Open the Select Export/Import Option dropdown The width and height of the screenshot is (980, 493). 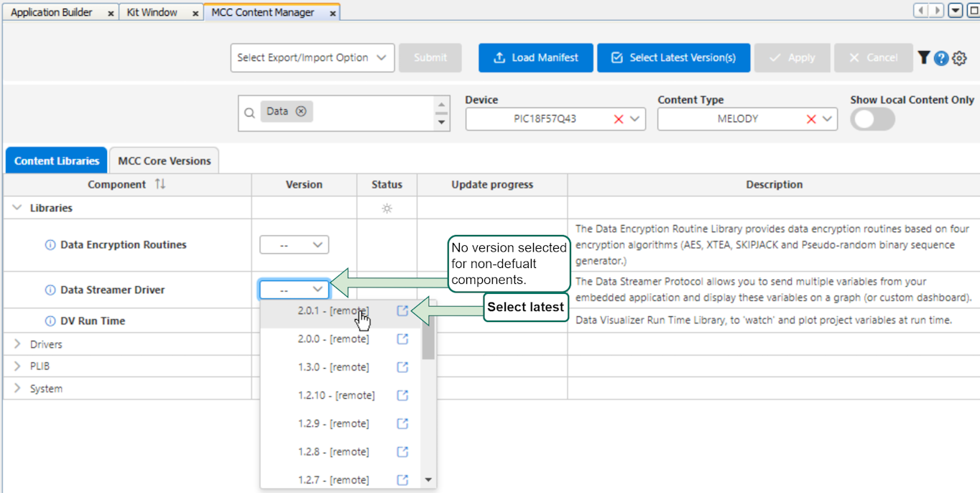312,57
